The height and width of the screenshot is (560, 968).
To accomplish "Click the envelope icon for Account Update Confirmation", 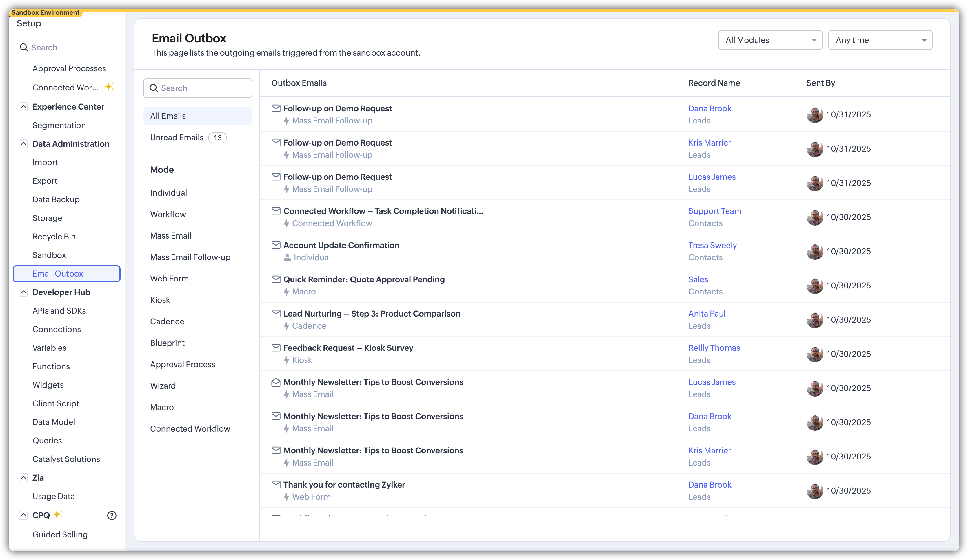I will (x=276, y=245).
